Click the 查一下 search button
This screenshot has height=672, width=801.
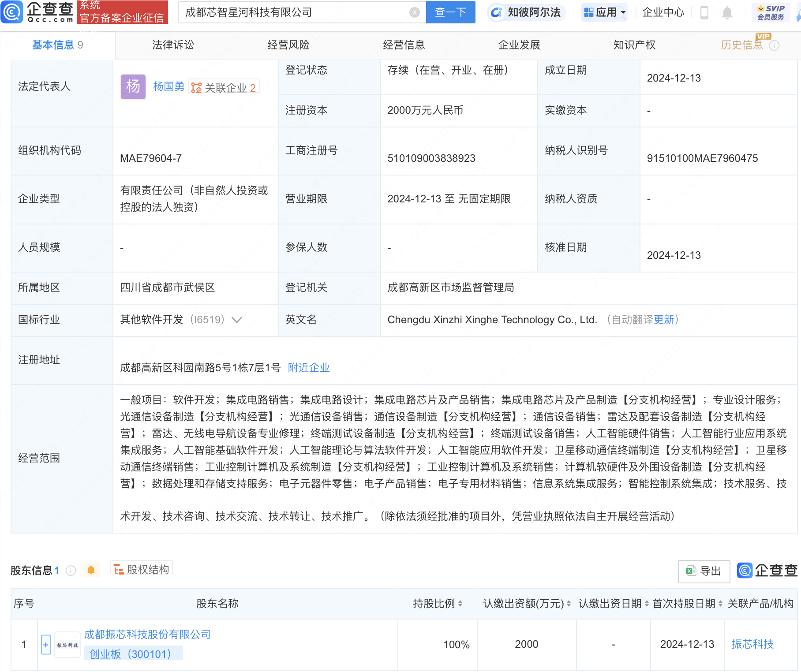pos(450,12)
